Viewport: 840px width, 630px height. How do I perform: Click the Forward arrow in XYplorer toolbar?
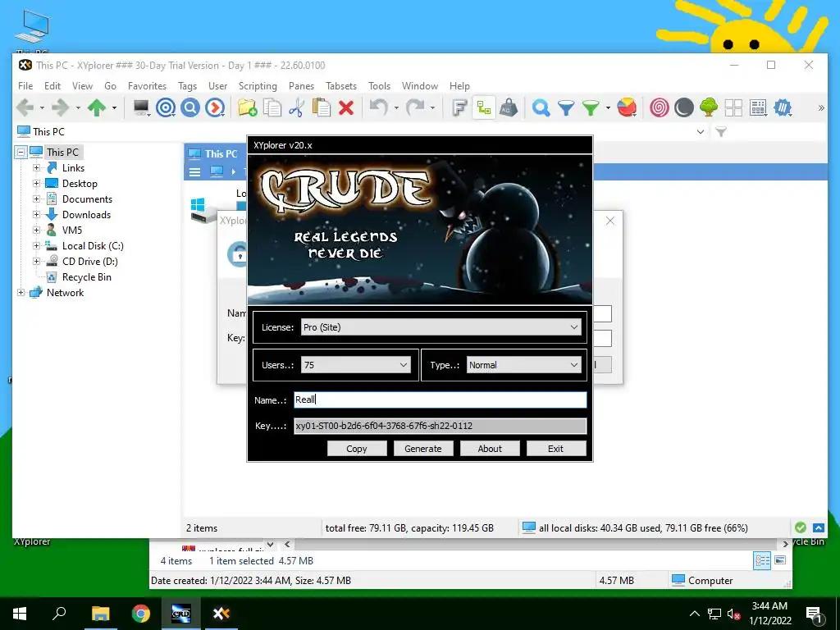click(60, 107)
